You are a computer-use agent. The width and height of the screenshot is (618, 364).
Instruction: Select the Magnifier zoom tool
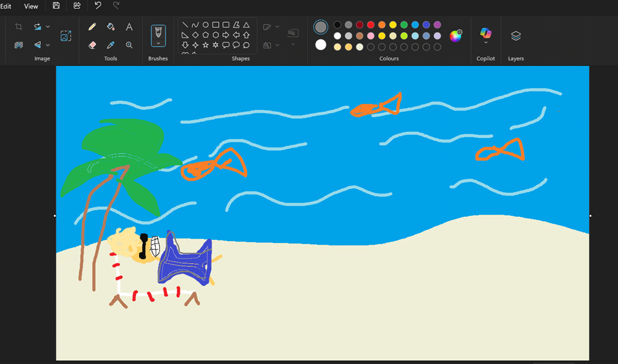(129, 45)
